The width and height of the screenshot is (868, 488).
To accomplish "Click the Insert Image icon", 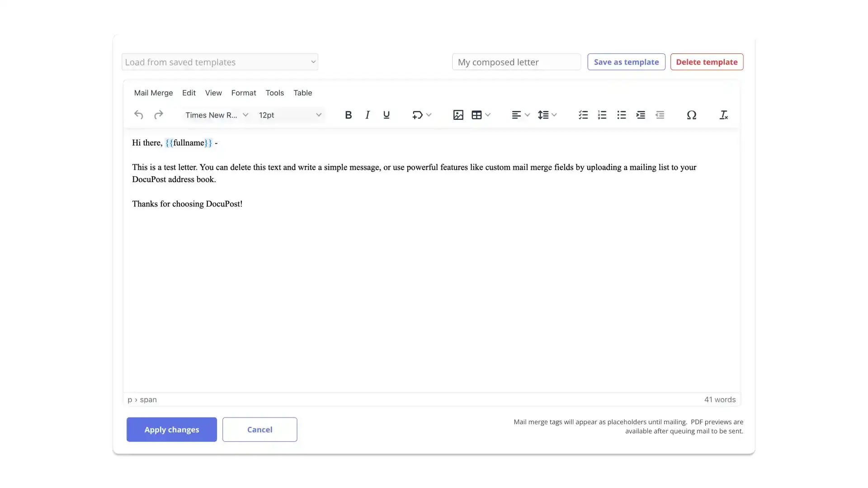I will coord(458,114).
